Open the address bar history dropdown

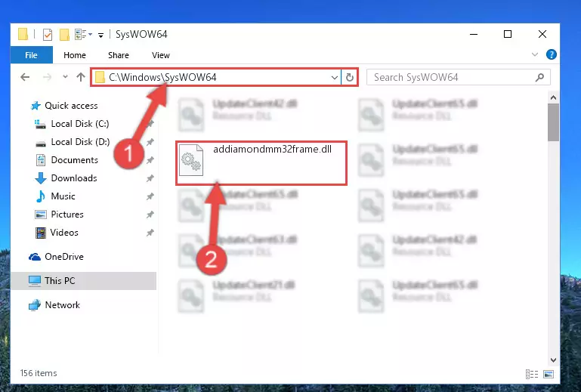334,78
